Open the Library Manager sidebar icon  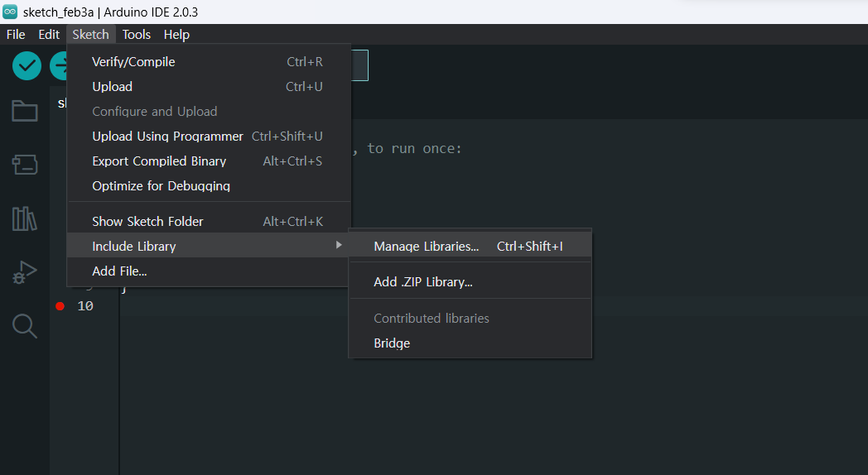coord(24,218)
